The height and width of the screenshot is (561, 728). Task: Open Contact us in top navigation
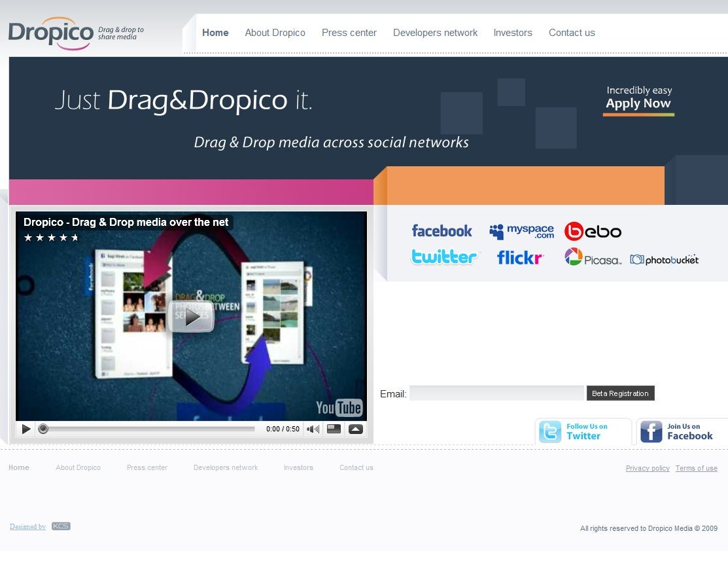pyautogui.click(x=572, y=33)
